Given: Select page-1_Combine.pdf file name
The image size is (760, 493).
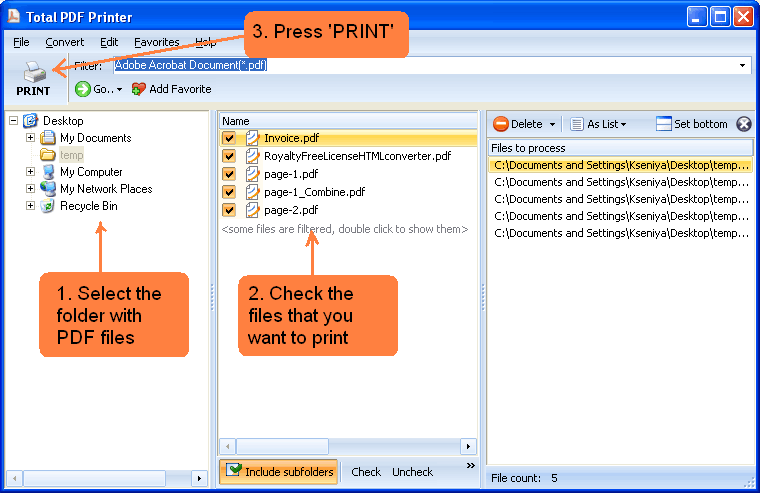Looking at the screenshot, I should coord(315,192).
